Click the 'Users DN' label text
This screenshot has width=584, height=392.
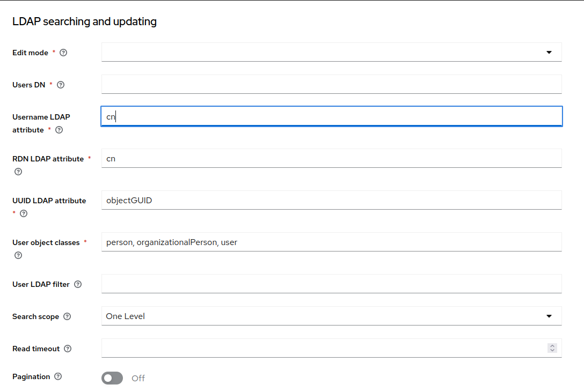click(x=28, y=85)
